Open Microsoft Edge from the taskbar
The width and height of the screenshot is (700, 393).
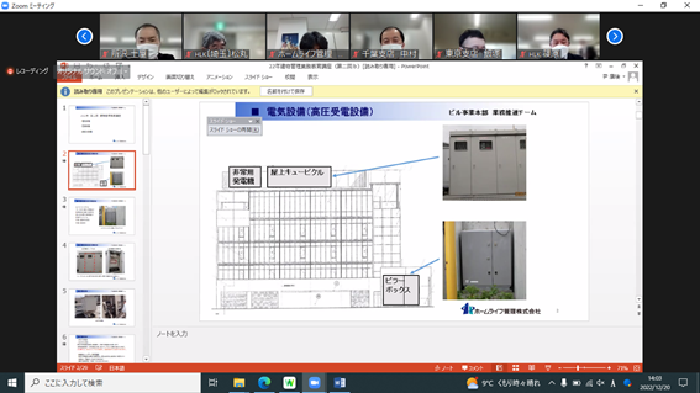tap(264, 383)
